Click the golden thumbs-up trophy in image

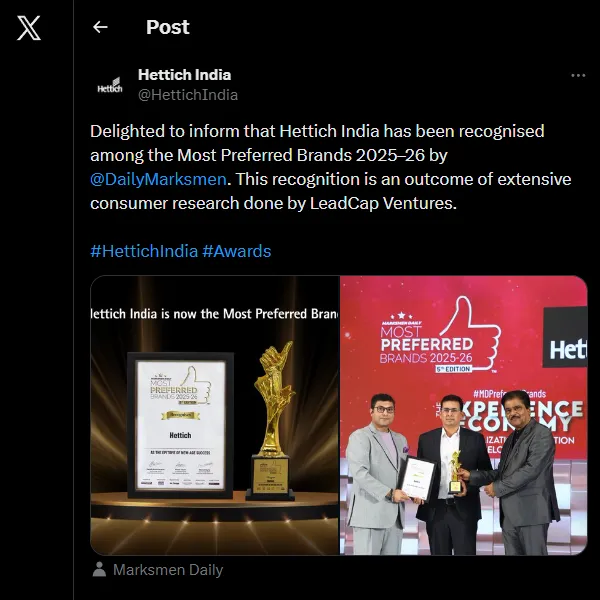point(272,421)
